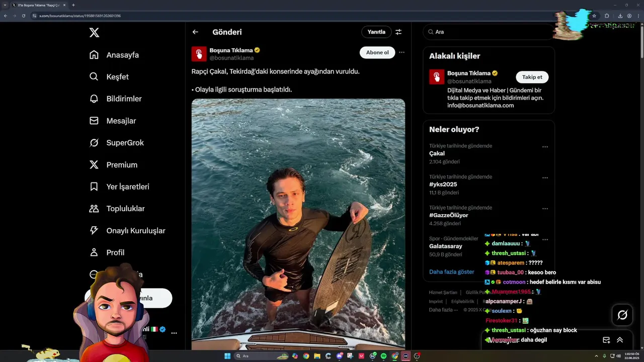
Task: Click Abone ol subscribe button
Action: click(377, 52)
